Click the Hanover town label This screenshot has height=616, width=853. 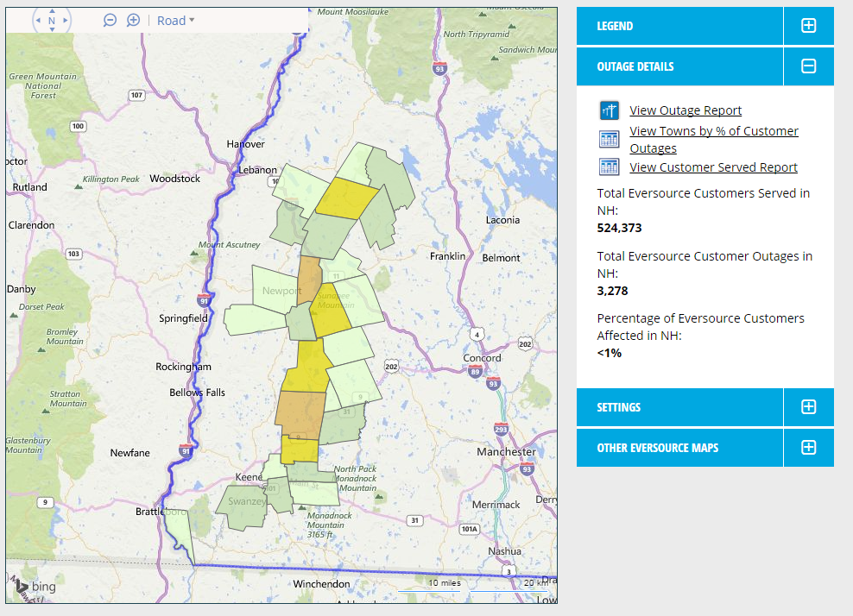click(246, 144)
